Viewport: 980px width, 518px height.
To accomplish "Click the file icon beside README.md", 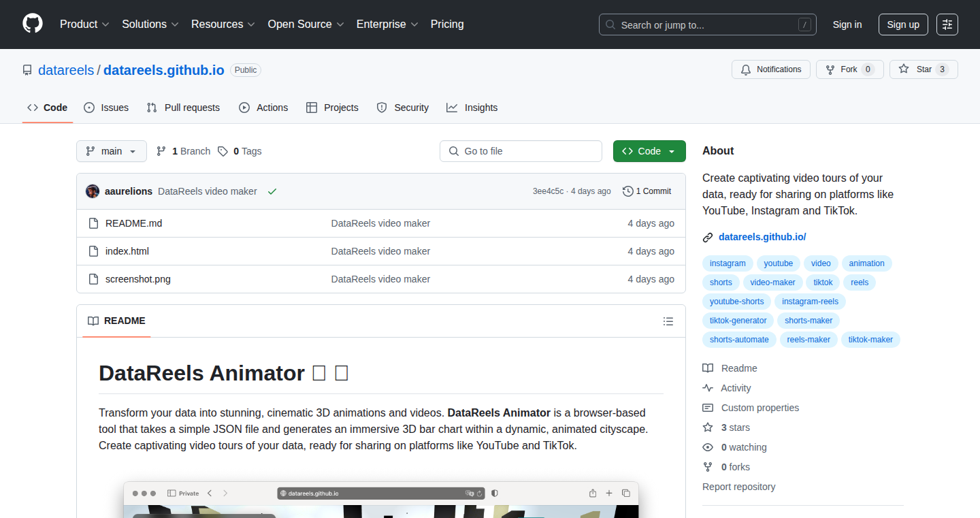I will click(94, 223).
